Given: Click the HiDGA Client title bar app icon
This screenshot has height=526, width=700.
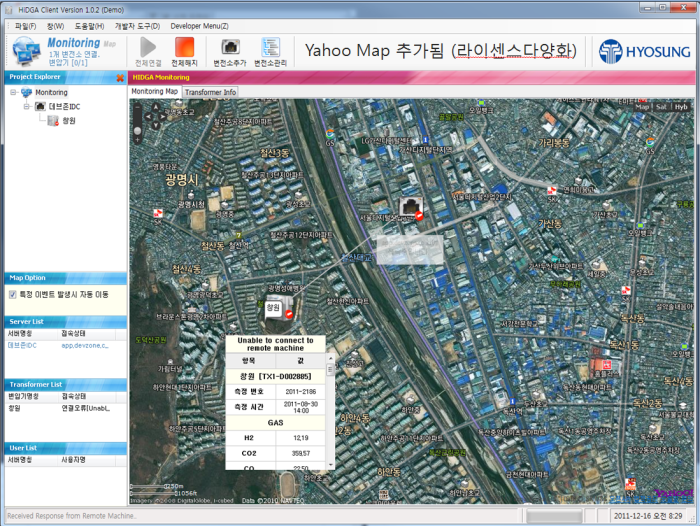Looking at the screenshot, I should 8,9.
